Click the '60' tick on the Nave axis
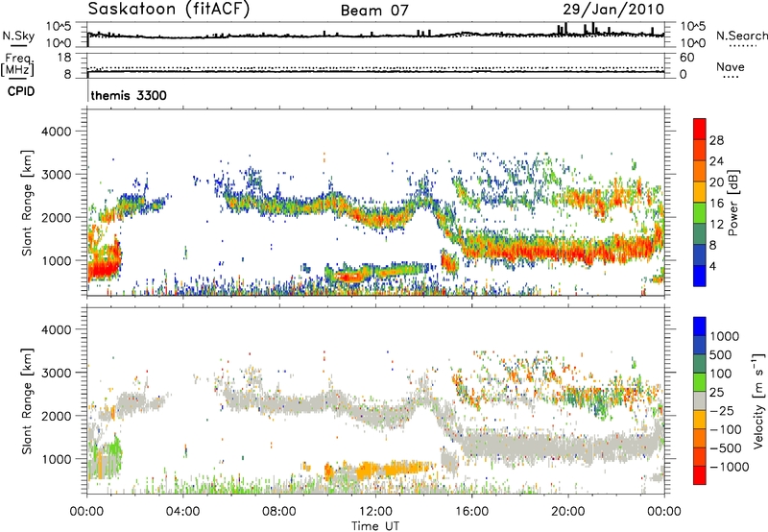Image resolution: width=768 pixels, height=532 pixels. 686,58
